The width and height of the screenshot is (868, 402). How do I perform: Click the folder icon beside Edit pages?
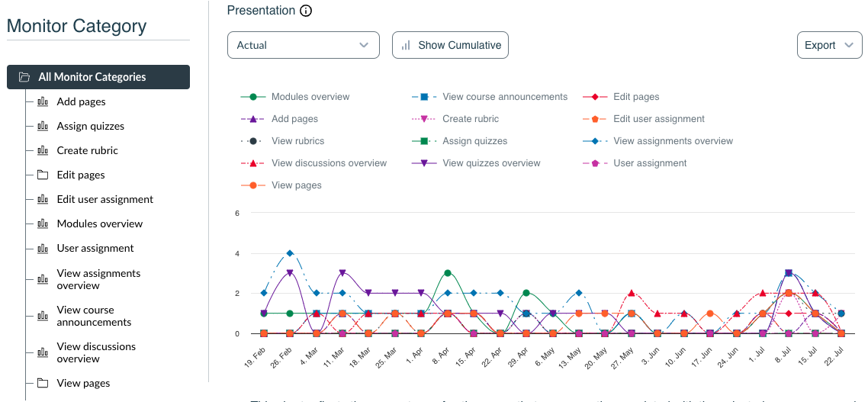click(43, 175)
